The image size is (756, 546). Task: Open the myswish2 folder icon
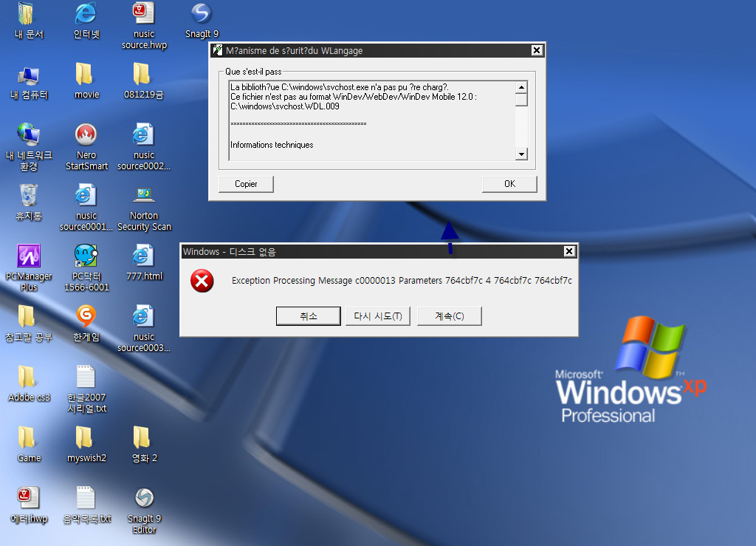pyautogui.click(x=85, y=437)
